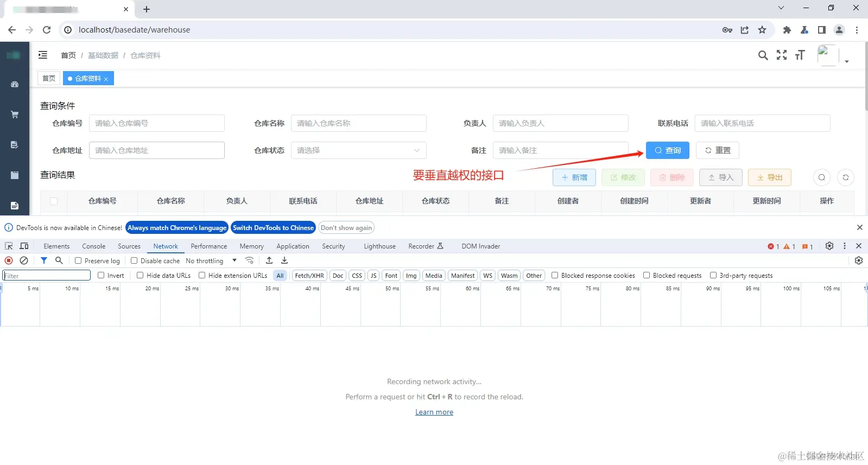Click the 首页 breadcrumb link
868x465 pixels.
[x=68, y=55]
